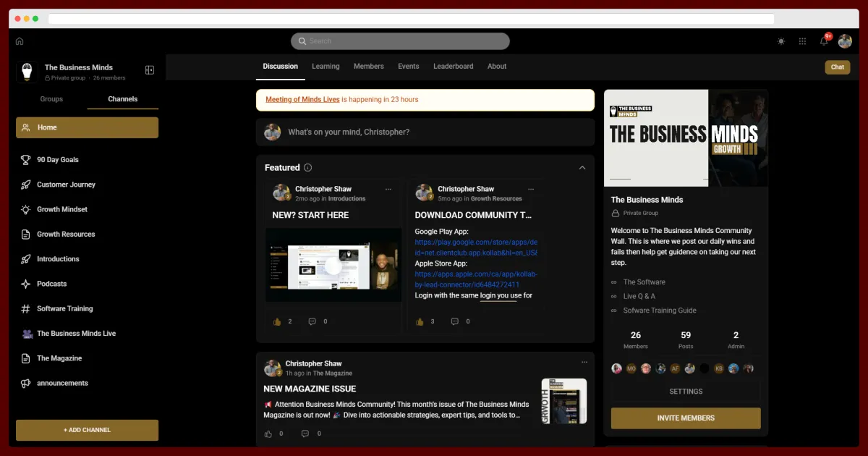The height and width of the screenshot is (456, 868).
Task: Open the more options menu on NEW MAGAZINE ISSUE post
Action: 584,362
